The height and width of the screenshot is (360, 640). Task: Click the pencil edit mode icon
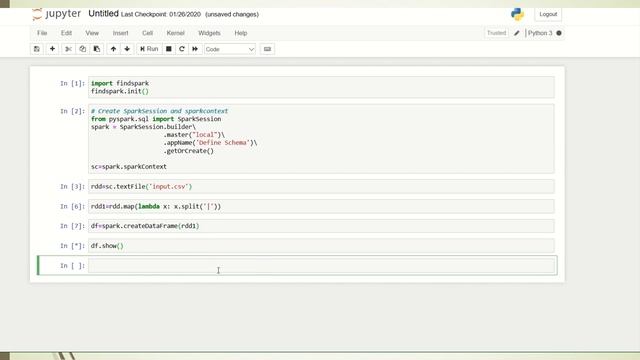[x=517, y=33]
